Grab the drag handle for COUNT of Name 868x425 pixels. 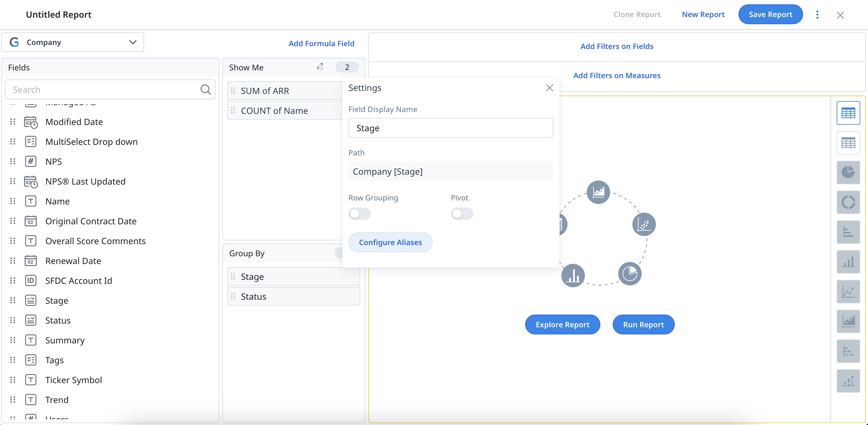pos(233,111)
